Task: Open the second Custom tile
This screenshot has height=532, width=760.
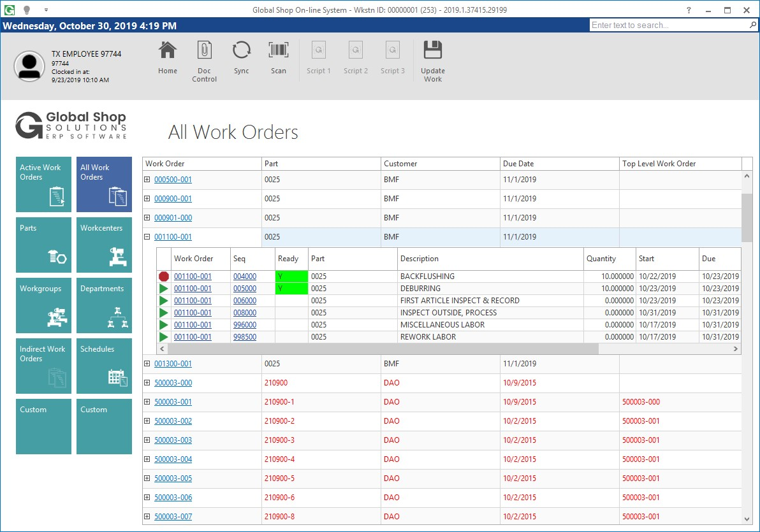Action: click(104, 426)
